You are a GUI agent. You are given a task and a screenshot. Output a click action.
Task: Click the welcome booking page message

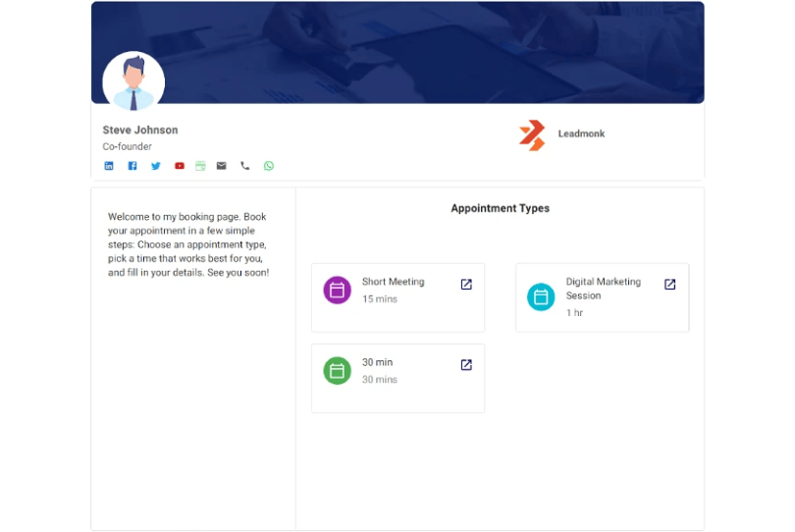pos(188,245)
